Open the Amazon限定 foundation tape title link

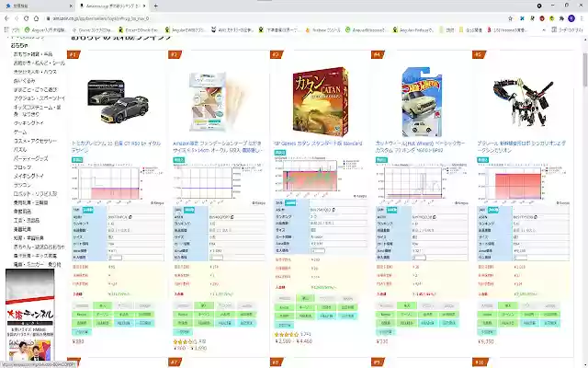point(219,146)
